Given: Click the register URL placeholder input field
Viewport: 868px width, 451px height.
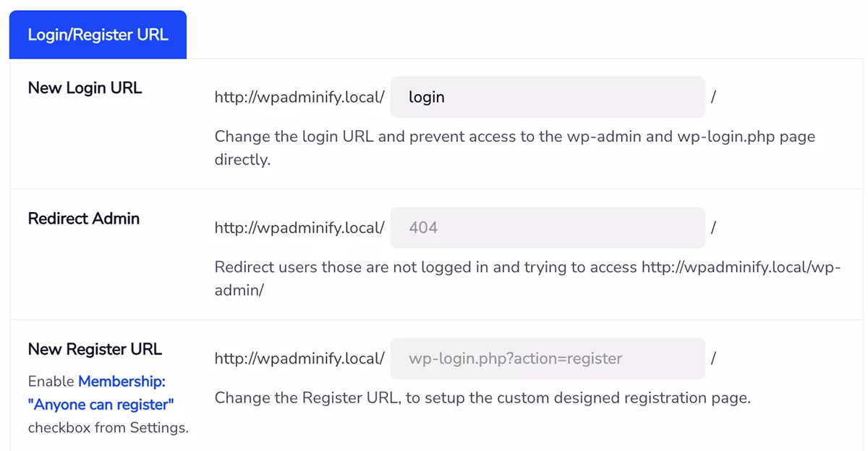Looking at the screenshot, I should pyautogui.click(x=547, y=358).
